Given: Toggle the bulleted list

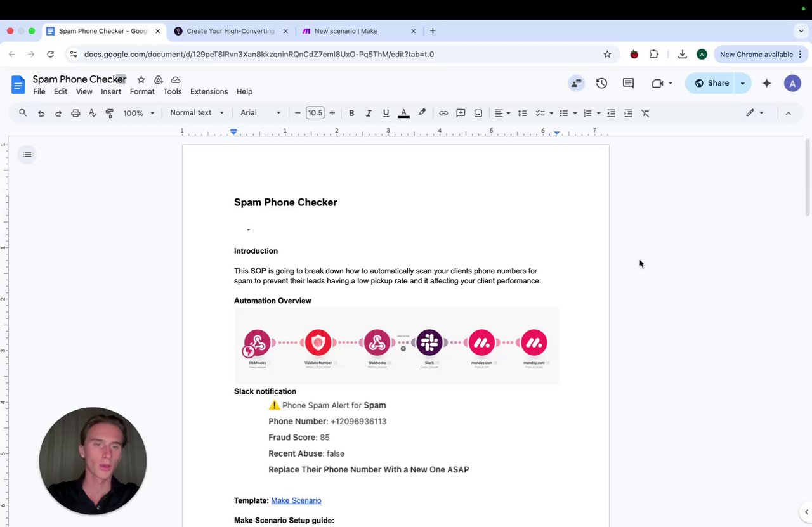Looking at the screenshot, I should pyautogui.click(x=564, y=113).
